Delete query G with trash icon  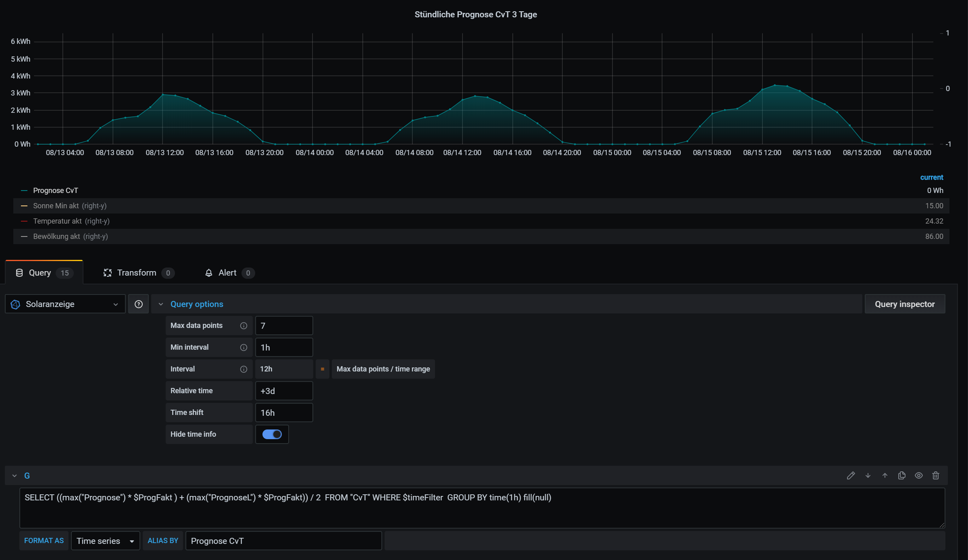coord(936,476)
